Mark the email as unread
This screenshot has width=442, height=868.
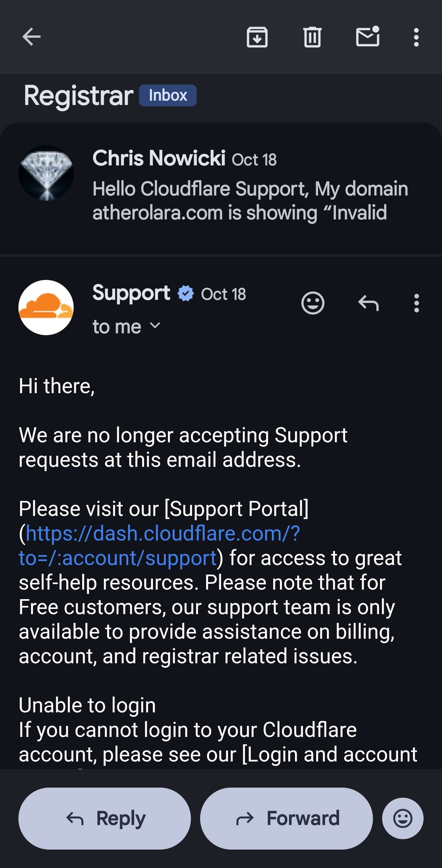pyautogui.click(x=367, y=37)
